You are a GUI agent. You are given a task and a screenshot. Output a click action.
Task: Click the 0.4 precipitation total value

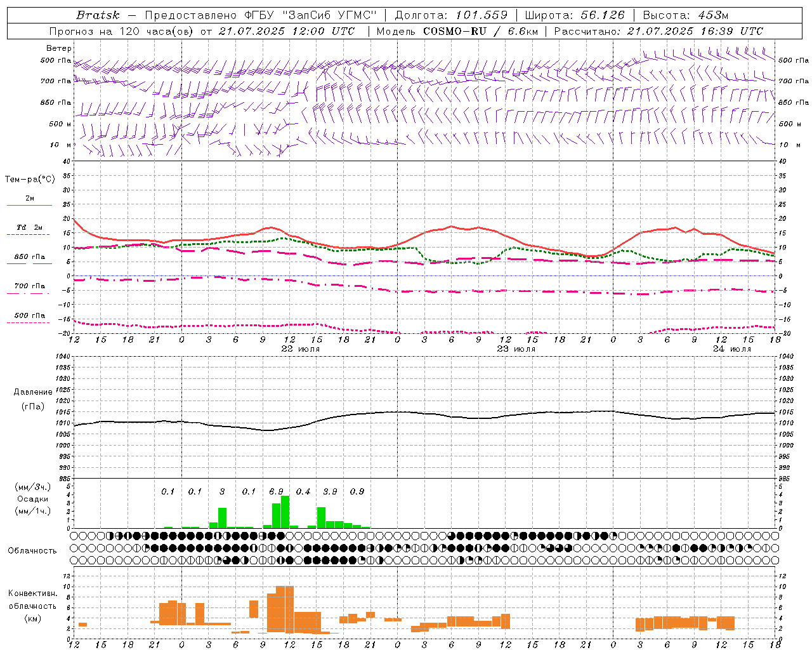pyautogui.click(x=303, y=491)
